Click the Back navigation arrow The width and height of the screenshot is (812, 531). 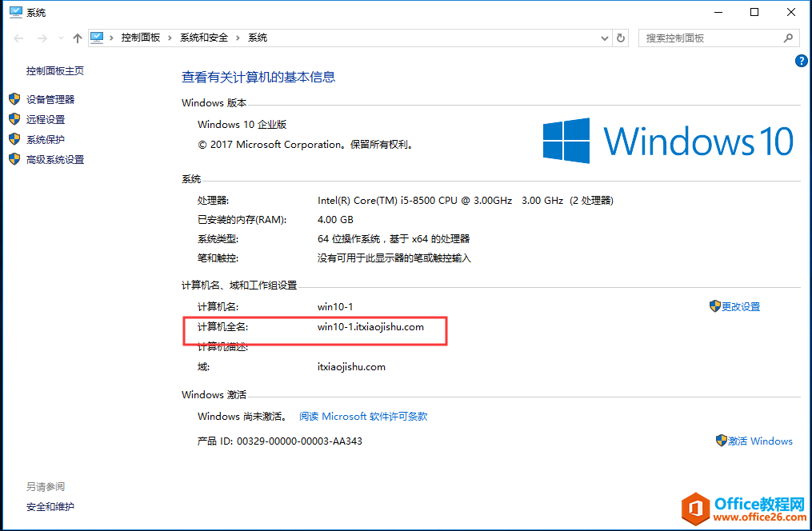18,38
